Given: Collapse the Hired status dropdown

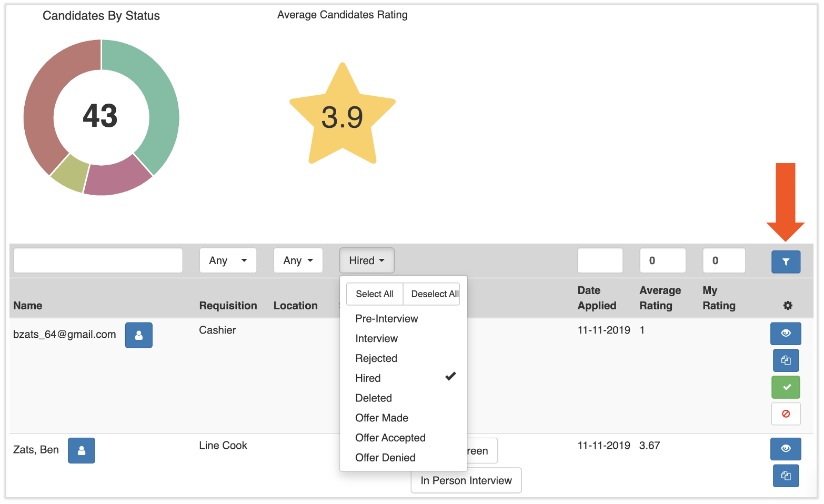Looking at the screenshot, I should (367, 260).
